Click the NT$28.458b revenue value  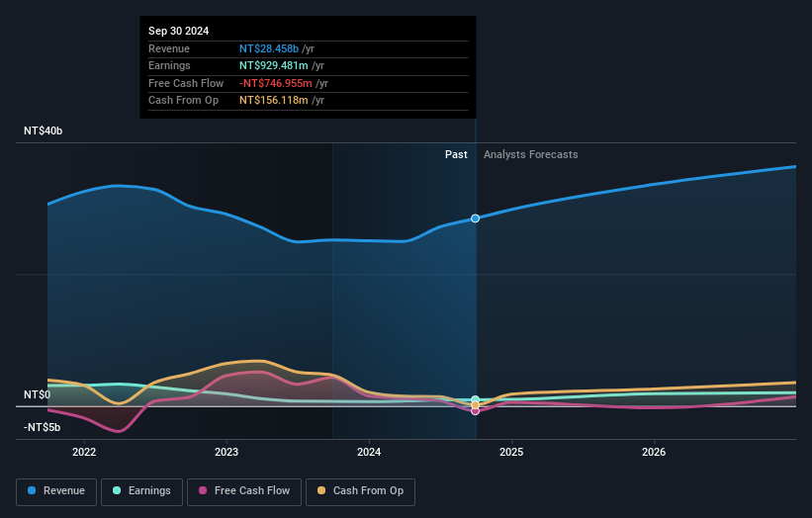[269, 48]
